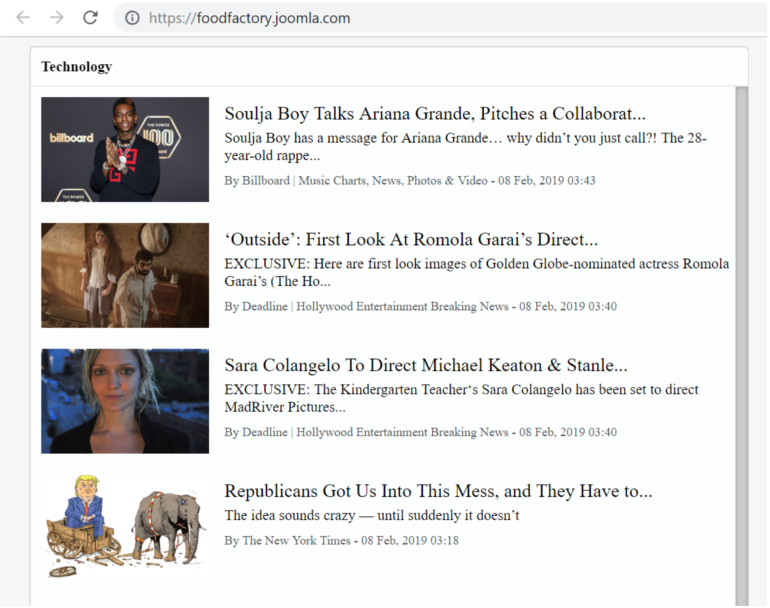Click the Technology section heading
This screenshot has width=770, height=608.
76,67
